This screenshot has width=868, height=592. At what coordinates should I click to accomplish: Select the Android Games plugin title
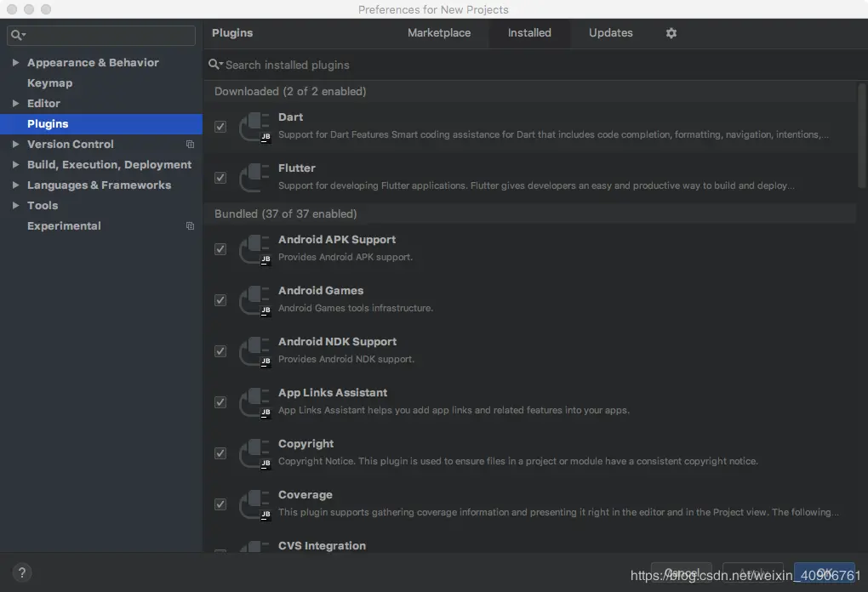[321, 290]
